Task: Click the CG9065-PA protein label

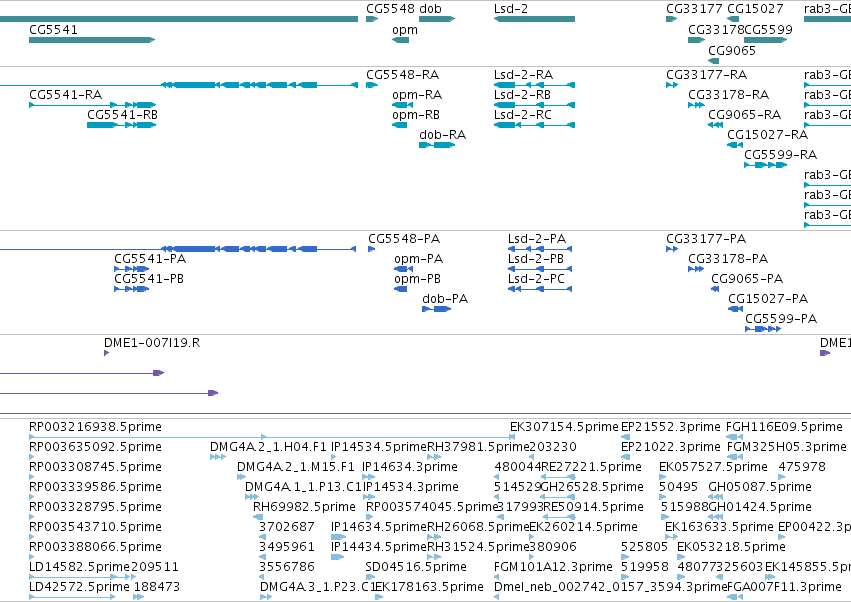Action: point(747,279)
